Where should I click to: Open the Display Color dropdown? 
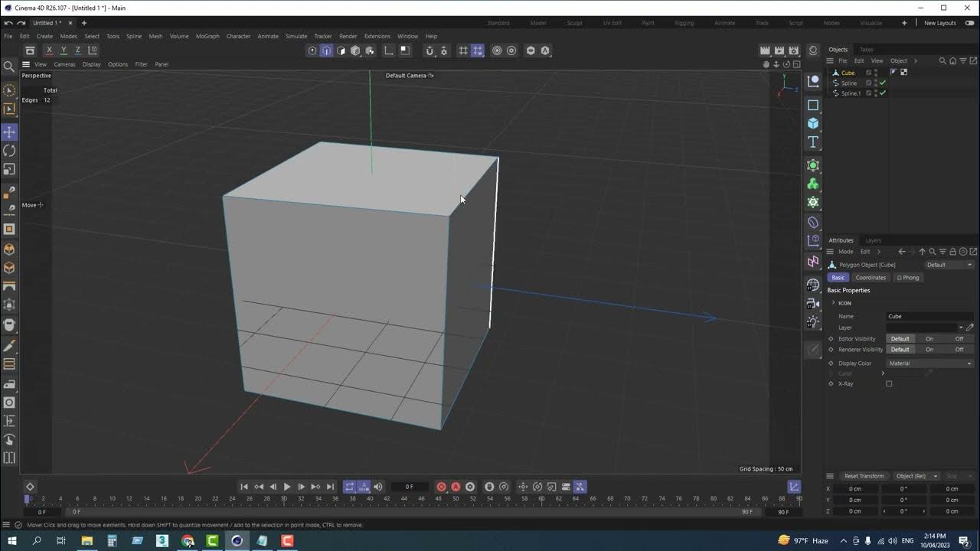point(929,364)
